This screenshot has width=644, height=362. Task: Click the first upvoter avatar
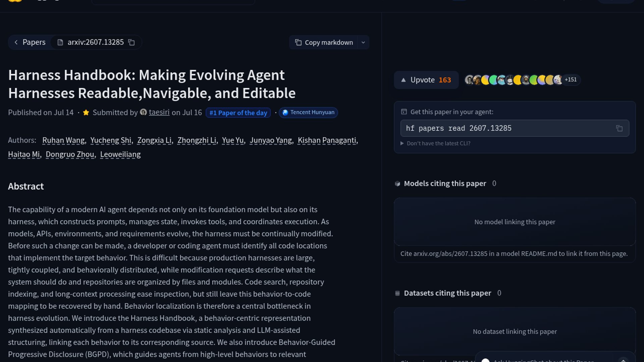[469, 80]
